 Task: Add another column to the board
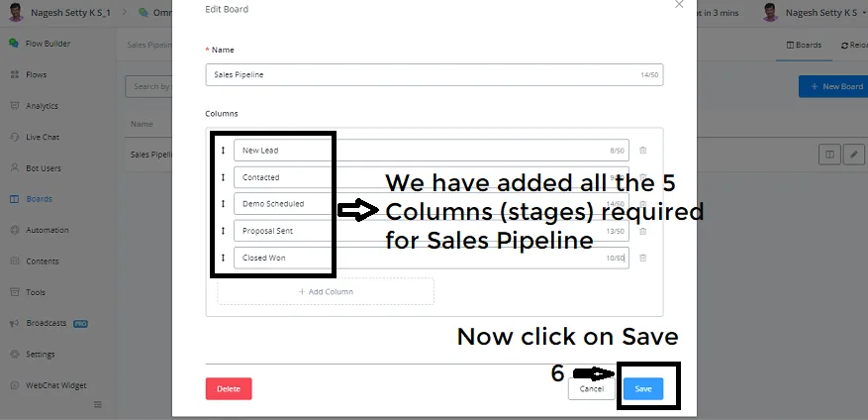pos(326,291)
